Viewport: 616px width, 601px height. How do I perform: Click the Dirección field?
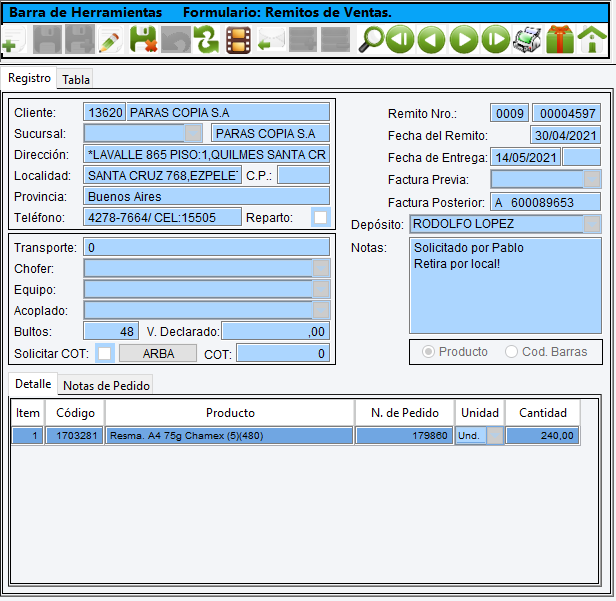(x=206, y=154)
